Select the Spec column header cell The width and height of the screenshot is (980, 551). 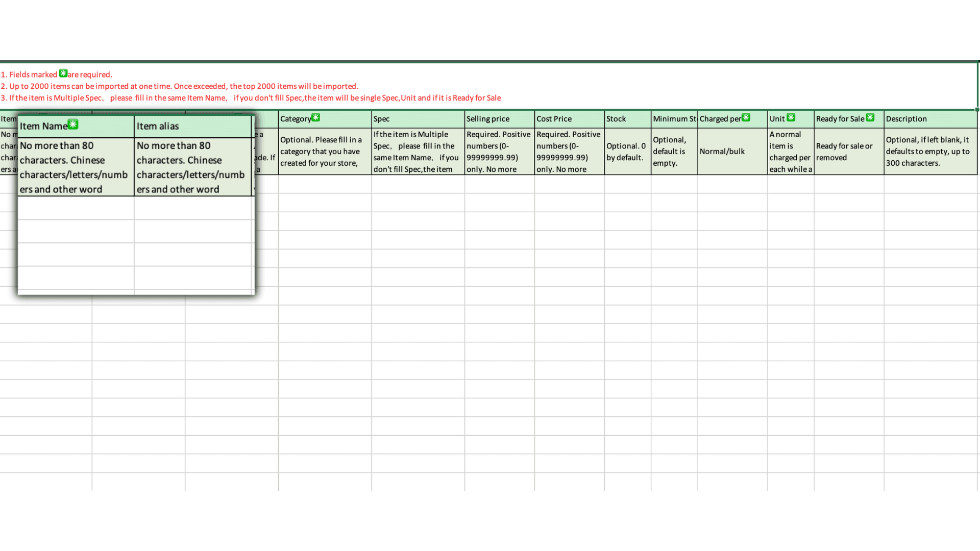(418, 119)
